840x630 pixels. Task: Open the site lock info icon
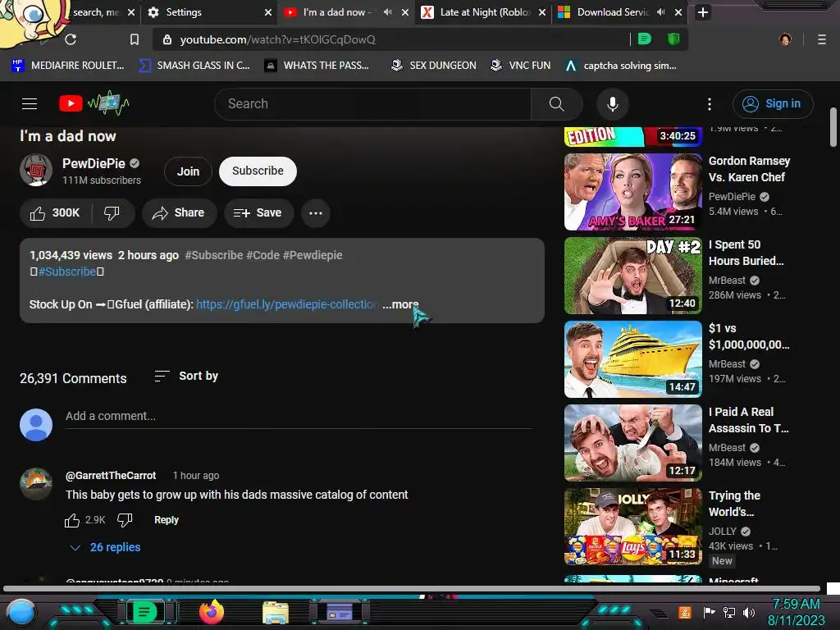[167, 39]
